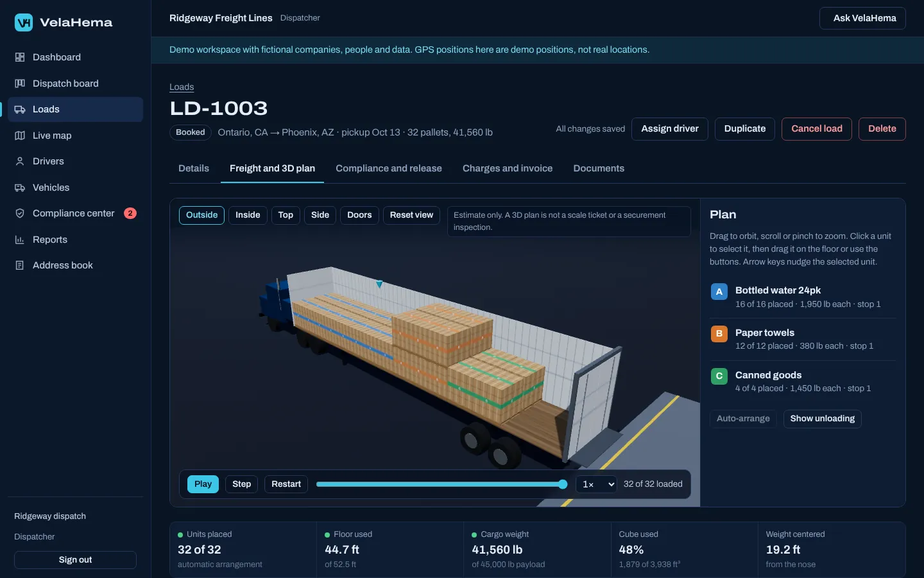Click the middle of the loading progress track
The width and height of the screenshot is (924, 578).
click(x=442, y=484)
